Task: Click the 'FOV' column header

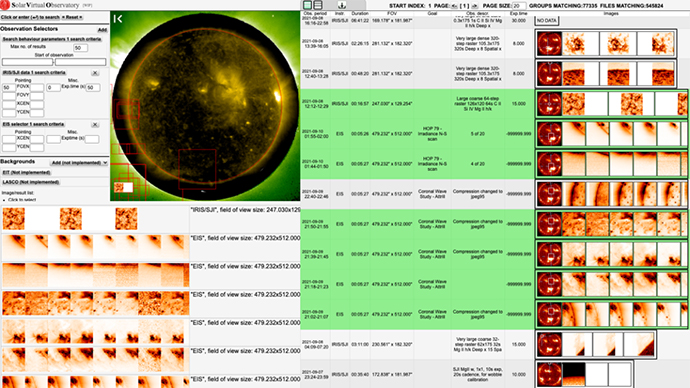Action: pyautogui.click(x=392, y=14)
